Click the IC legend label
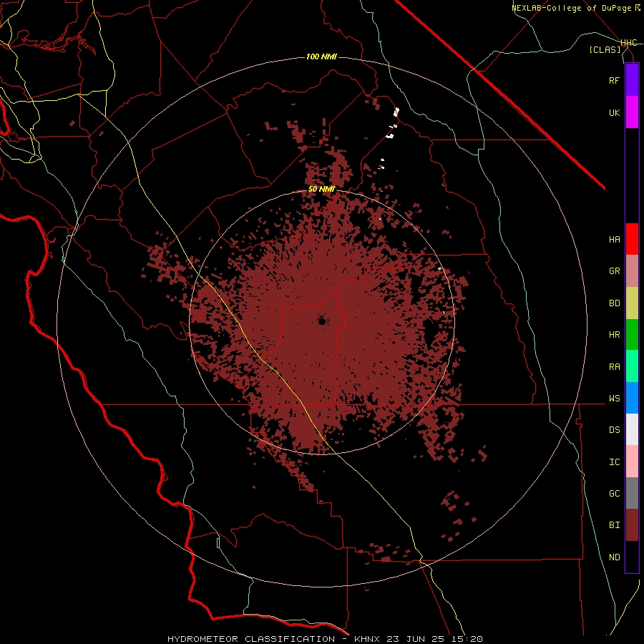 tap(614, 462)
